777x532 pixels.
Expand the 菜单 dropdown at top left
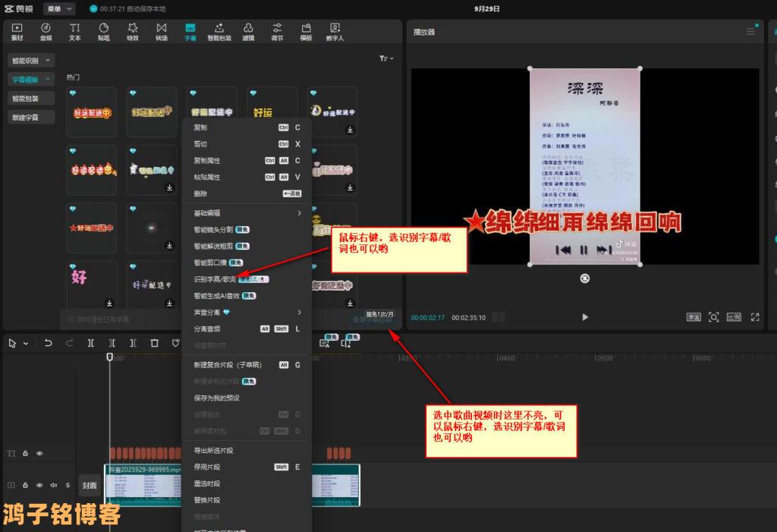[x=59, y=8]
